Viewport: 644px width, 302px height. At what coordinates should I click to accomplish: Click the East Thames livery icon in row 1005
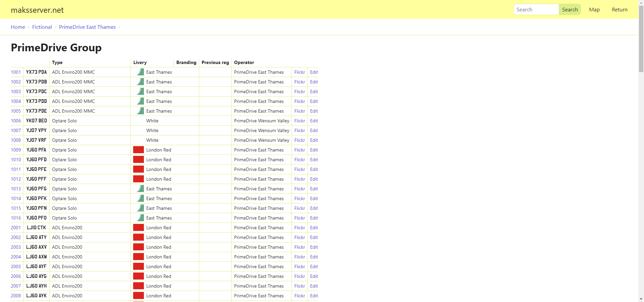140,111
